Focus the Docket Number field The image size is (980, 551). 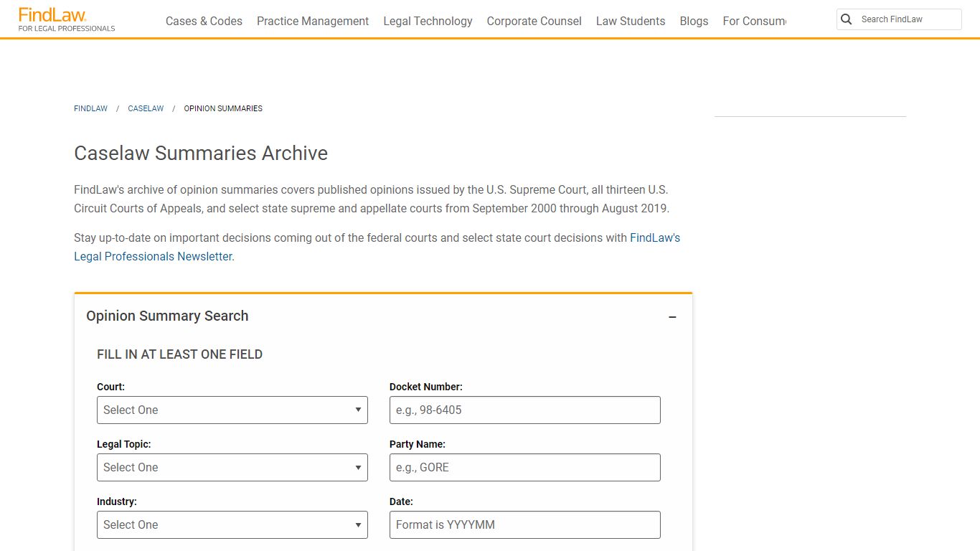[524, 410]
